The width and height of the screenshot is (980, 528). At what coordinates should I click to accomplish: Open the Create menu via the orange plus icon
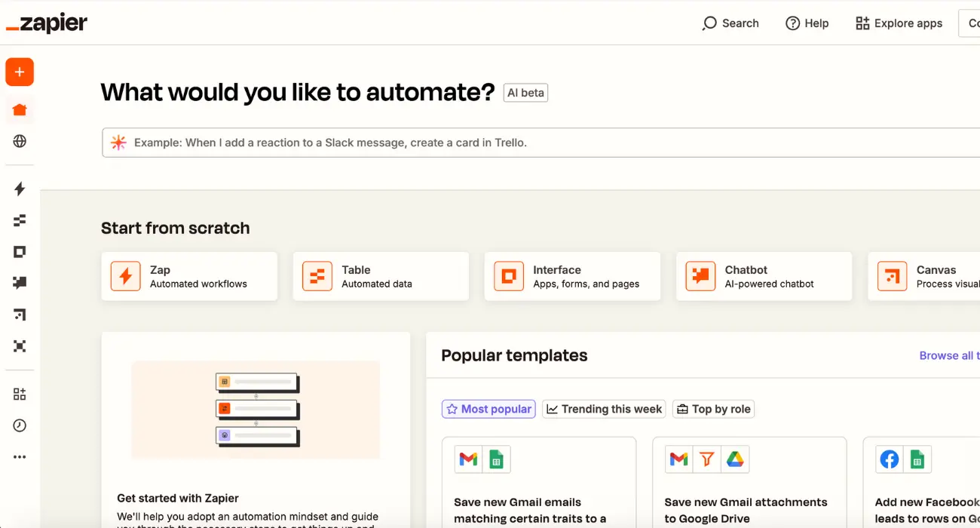20,72
